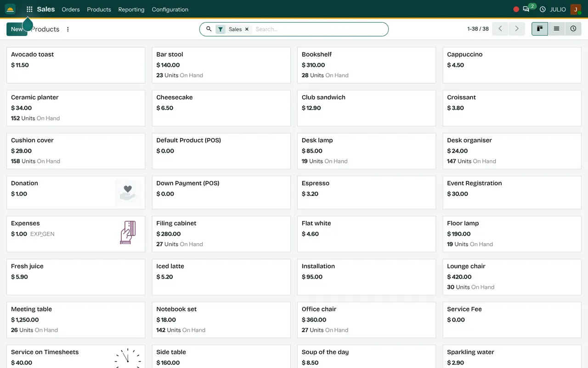The image size is (588, 368).
Task: Select the Filing cabinet product
Action: [221, 234]
